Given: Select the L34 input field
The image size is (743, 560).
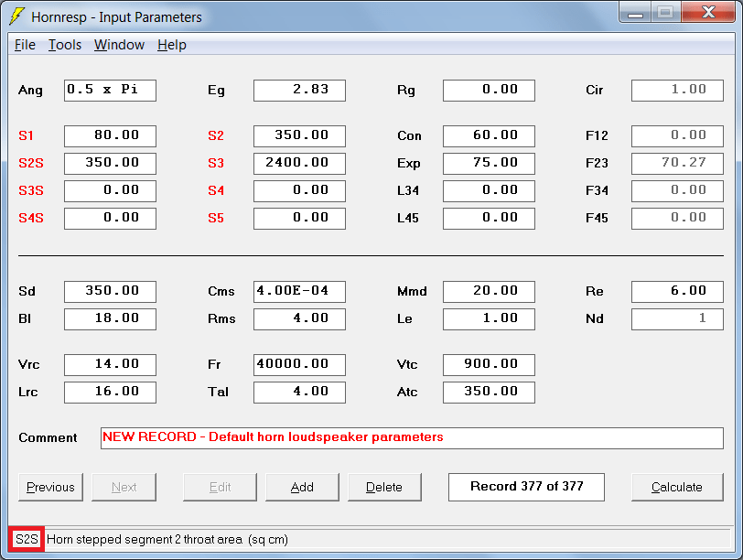Looking at the screenshot, I should pos(489,191).
